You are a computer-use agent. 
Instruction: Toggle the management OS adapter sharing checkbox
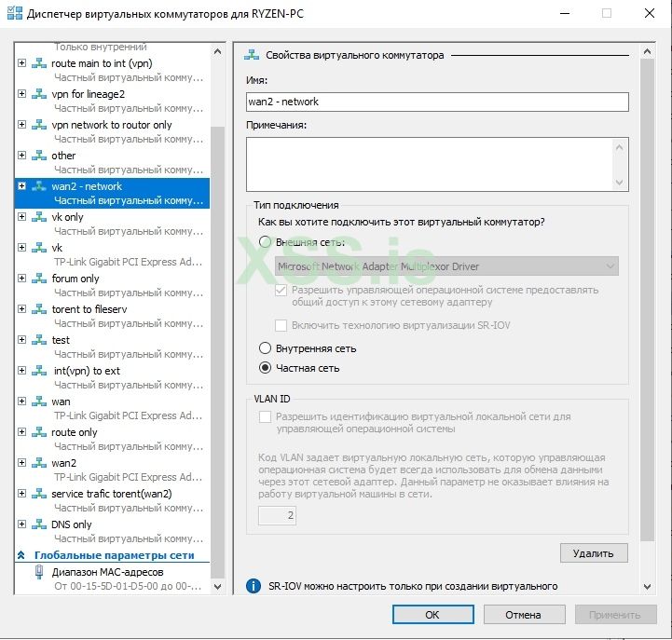(x=281, y=291)
